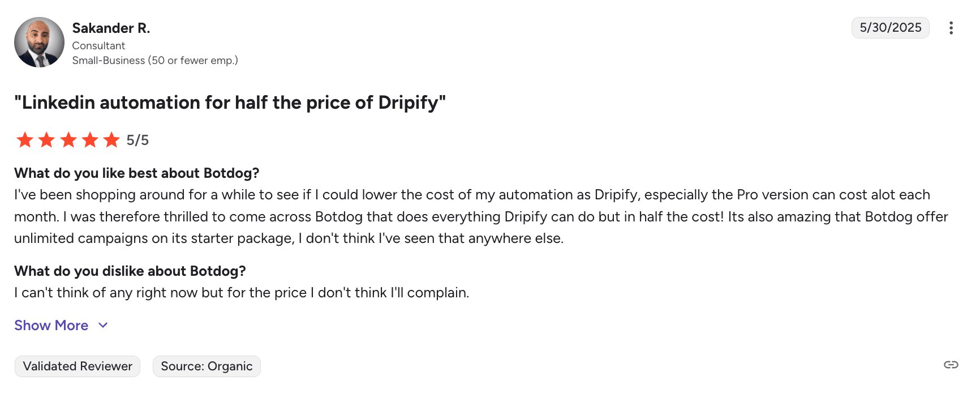980x393 pixels.
Task: Open Sakander R.'s profile photo
Action: 39,42
